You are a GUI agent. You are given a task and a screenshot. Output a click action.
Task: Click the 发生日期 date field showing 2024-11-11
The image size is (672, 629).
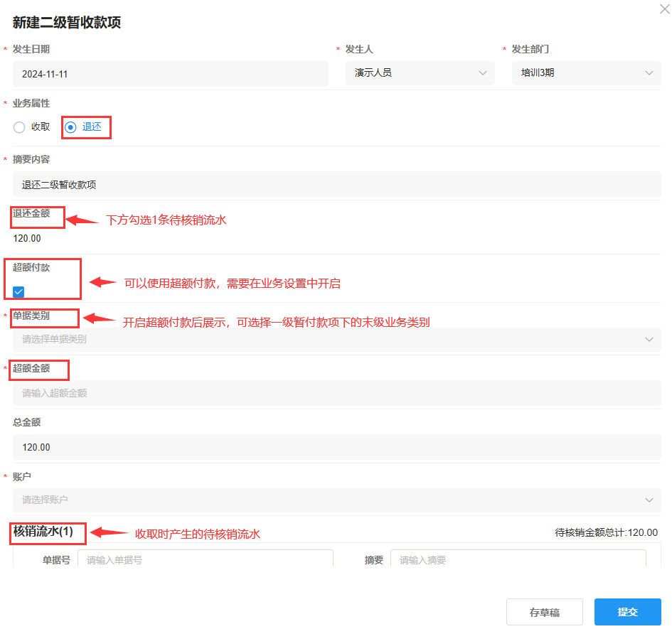[x=168, y=72]
